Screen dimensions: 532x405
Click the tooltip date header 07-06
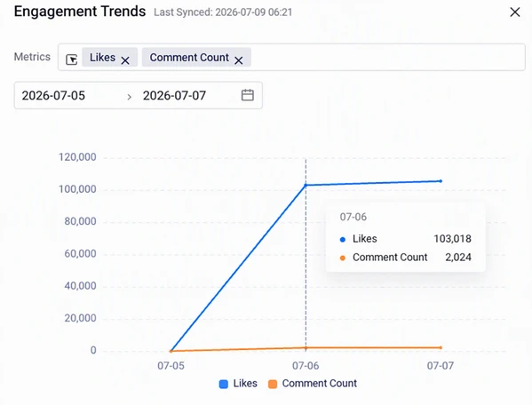(x=353, y=217)
